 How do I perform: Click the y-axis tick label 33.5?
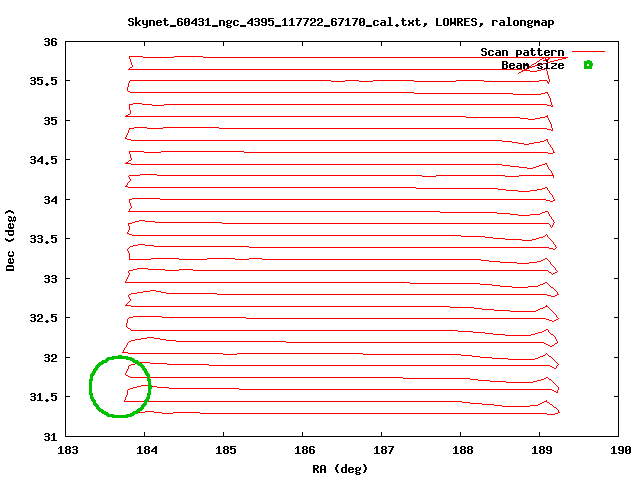43,239
